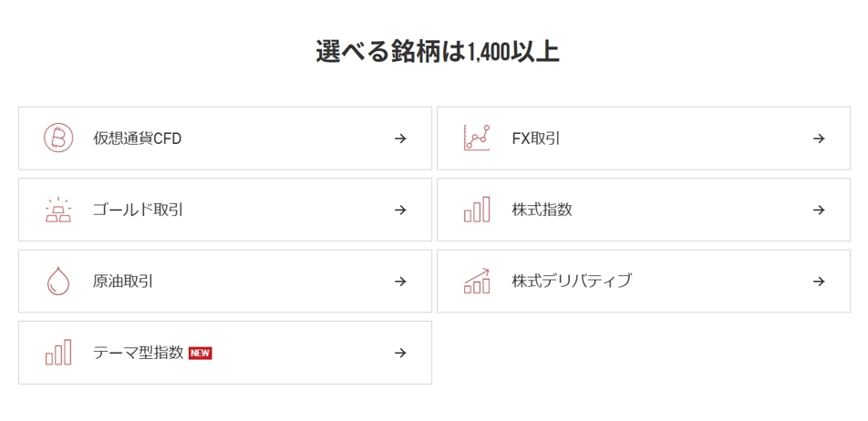The image size is (868, 421).
Task: Click the arrow next to 仮想通貨CFD
Action: [400, 139]
